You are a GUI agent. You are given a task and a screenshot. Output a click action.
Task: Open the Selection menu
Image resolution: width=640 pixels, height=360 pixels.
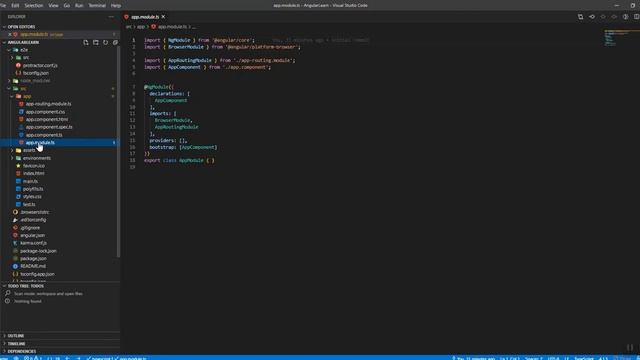pyautogui.click(x=33, y=5)
